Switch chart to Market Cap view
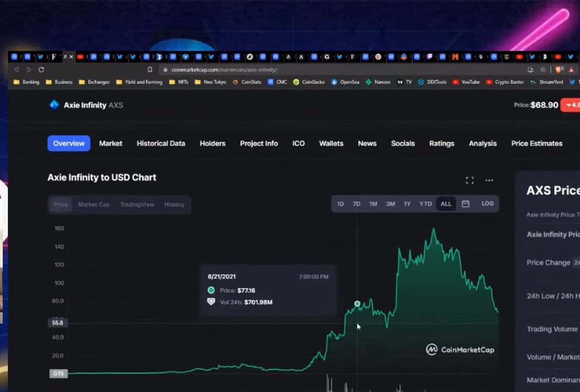The height and width of the screenshot is (392, 580). 94,204
